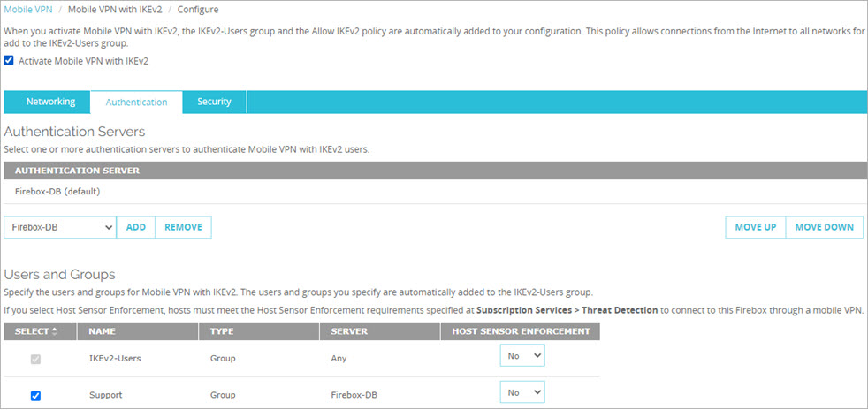Uncheck Activate Mobile VPN with IKEv2
868x410 pixels.
(x=9, y=61)
